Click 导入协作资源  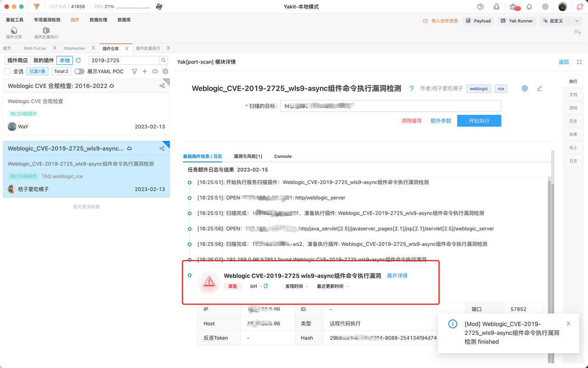[x=440, y=21]
